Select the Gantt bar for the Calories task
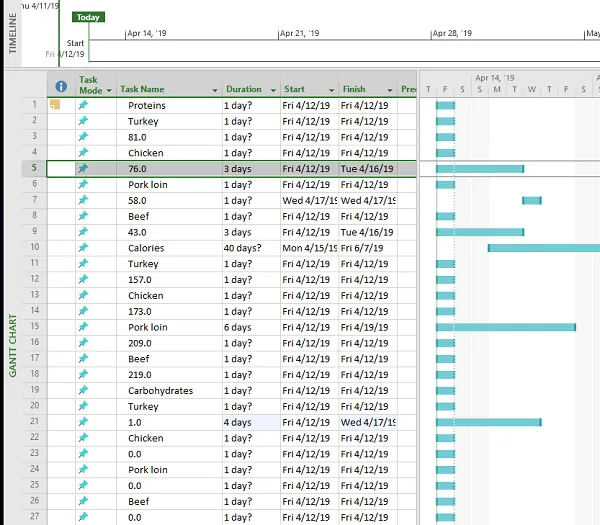Screen dimensions: 600x525 click(x=543, y=248)
